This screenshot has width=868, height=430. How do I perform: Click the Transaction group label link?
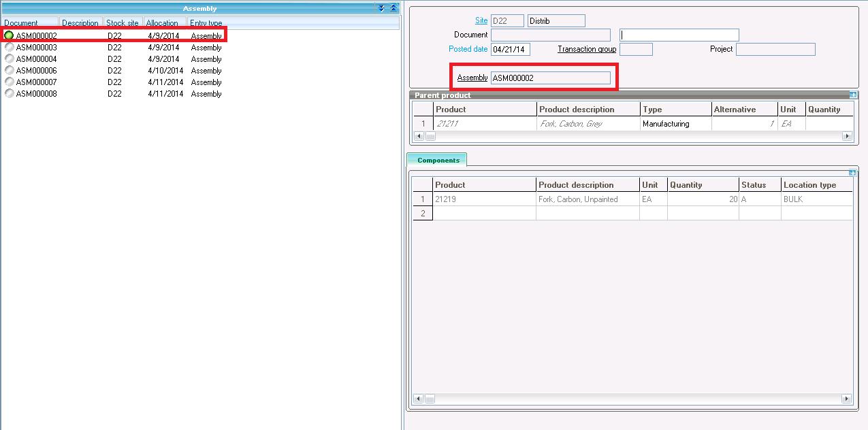(587, 49)
